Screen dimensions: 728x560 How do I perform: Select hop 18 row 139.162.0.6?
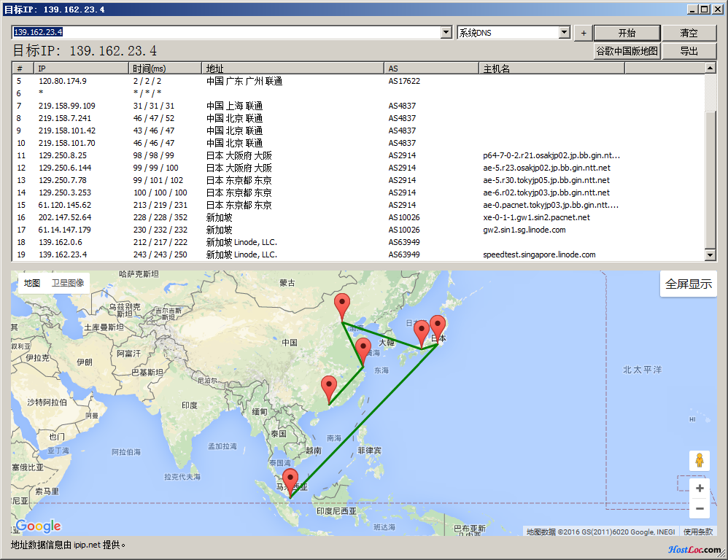[357, 242]
